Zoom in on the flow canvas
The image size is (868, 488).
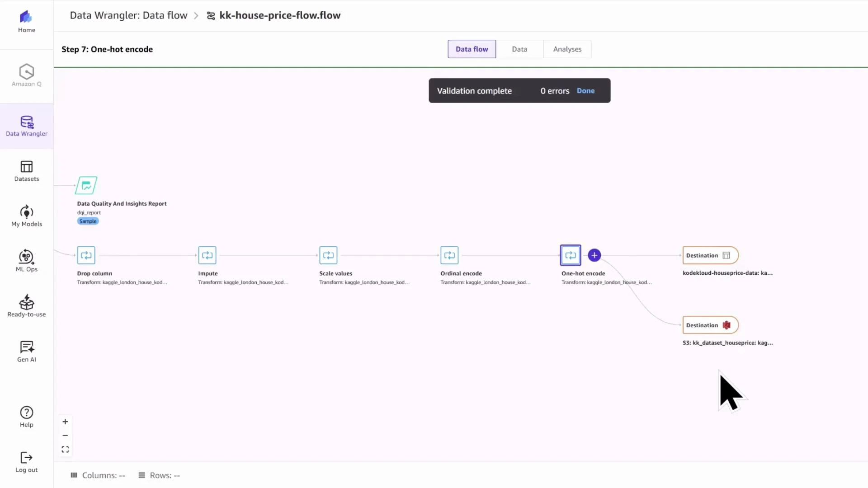pos(65,422)
